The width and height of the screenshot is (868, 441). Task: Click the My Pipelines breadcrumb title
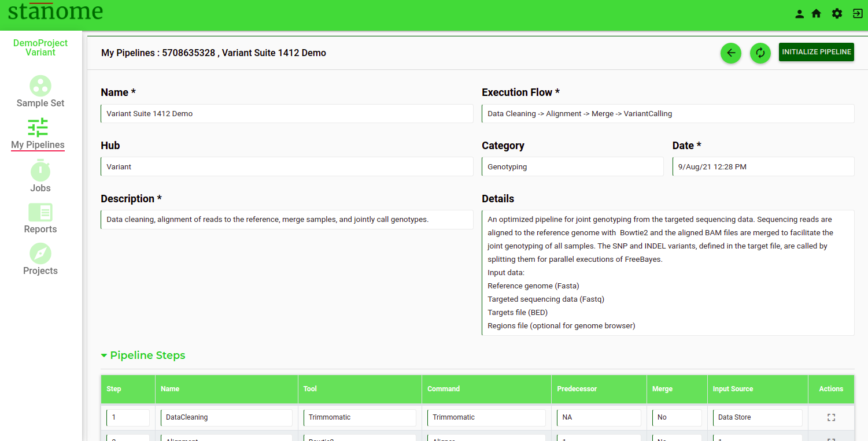(213, 53)
